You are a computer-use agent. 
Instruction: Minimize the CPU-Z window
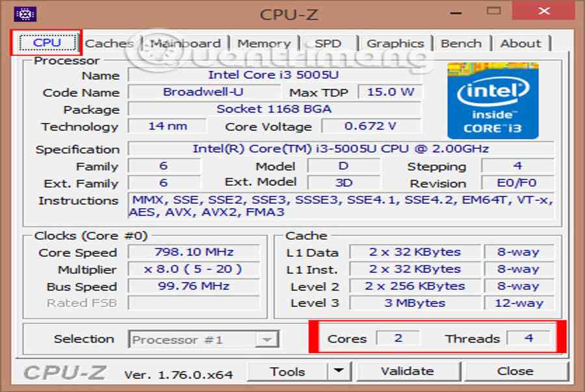point(456,13)
